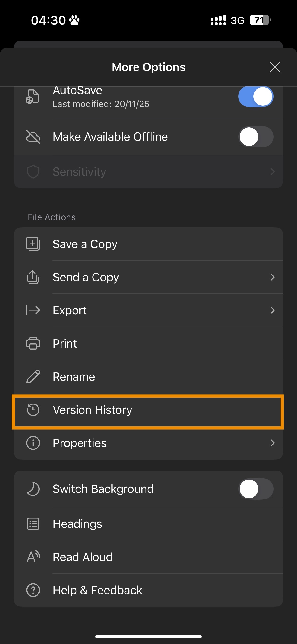This screenshot has width=297, height=644.
Task: Tap the Rename pencil icon
Action: pyautogui.click(x=33, y=377)
